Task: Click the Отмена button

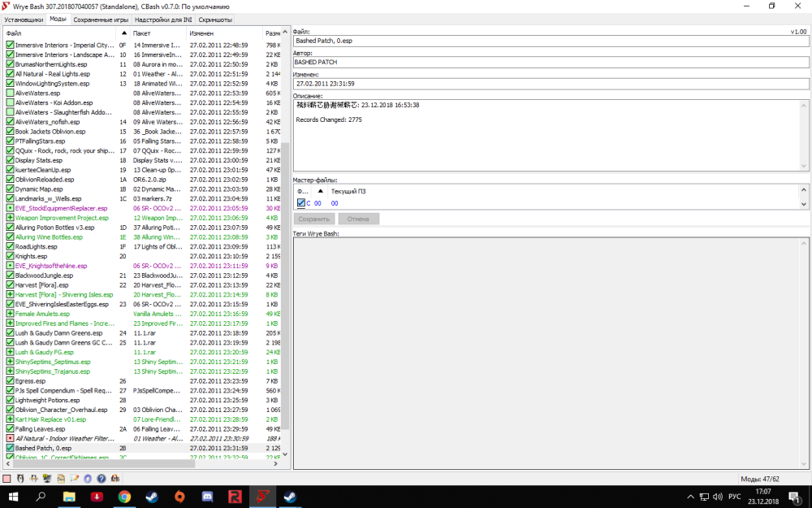Action: click(358, 219)
